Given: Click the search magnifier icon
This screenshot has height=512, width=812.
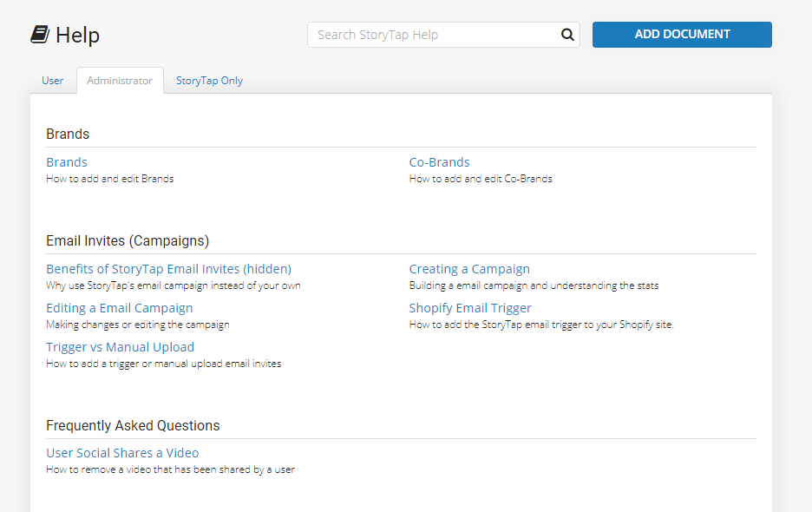Looking at the screenshot, I should (x=567, y=35).
